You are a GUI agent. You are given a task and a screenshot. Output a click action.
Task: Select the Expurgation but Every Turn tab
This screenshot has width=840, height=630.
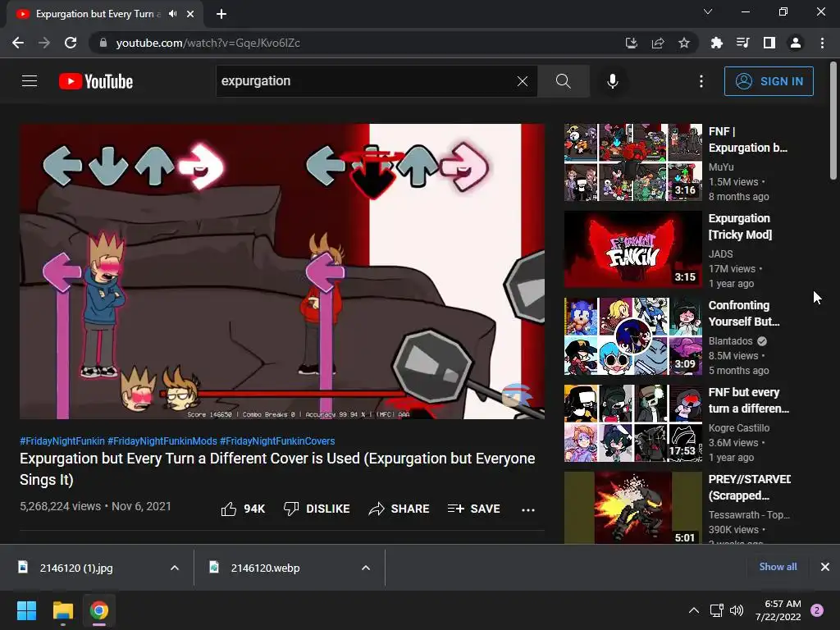106,14
